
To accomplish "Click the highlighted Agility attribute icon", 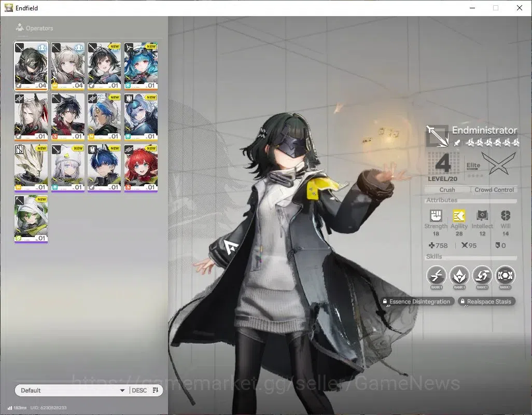I will point(459,215).
